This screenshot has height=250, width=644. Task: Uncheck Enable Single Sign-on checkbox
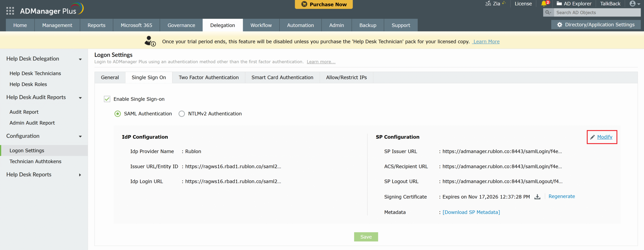[x=107, y=99]
